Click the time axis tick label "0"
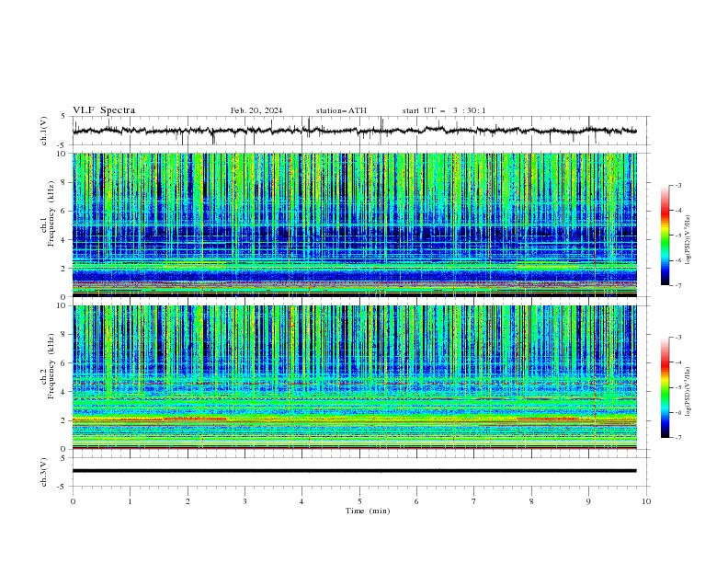728x563 pixels. coord(73,501)
